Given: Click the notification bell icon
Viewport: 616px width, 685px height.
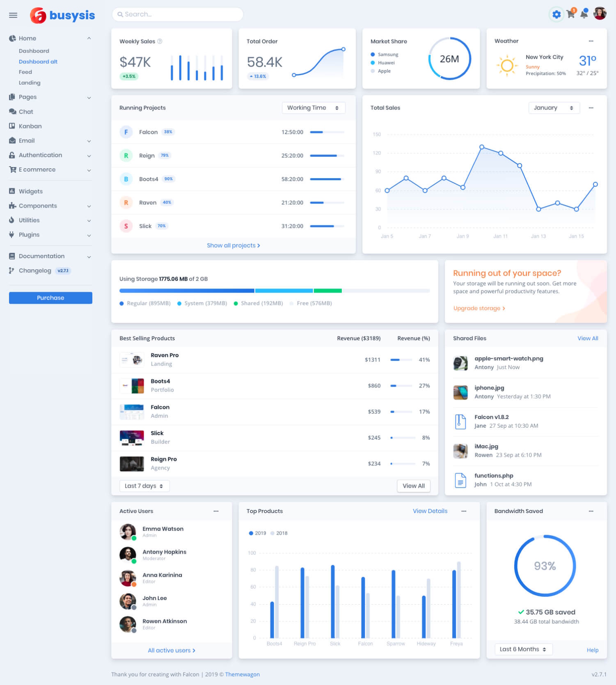Looking at the screenshot, I should pos(584,15).
